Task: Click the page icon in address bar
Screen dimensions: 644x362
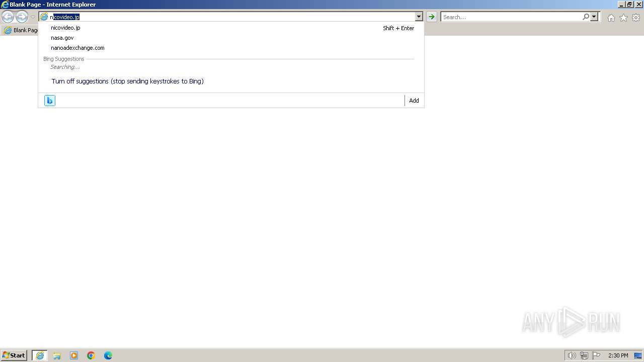Action: click(x=44, y=17)
